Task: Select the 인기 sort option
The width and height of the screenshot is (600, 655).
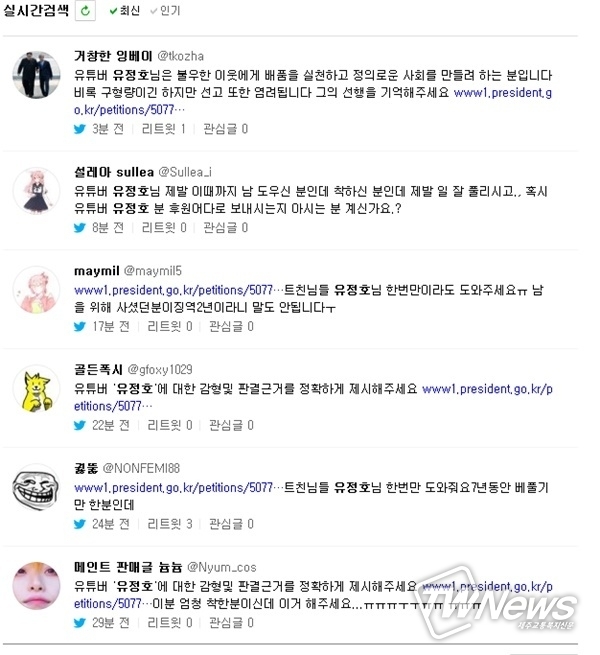Action: [165, 10]
